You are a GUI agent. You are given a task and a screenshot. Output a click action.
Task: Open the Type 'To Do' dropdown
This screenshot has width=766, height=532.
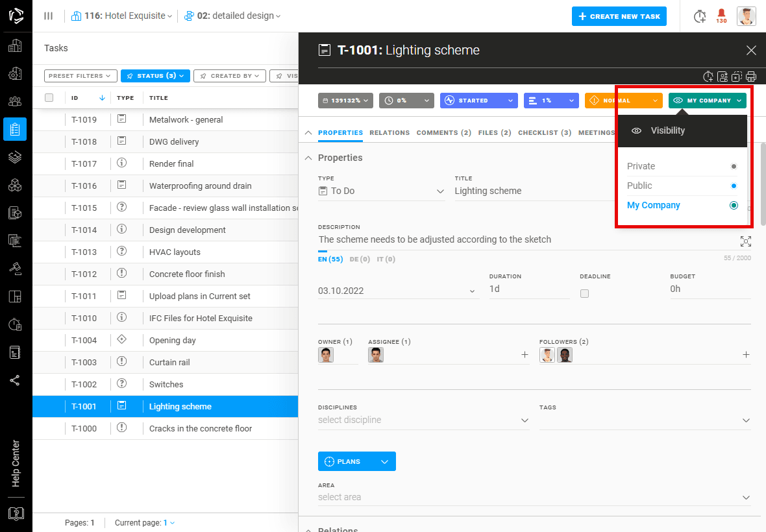381,191
